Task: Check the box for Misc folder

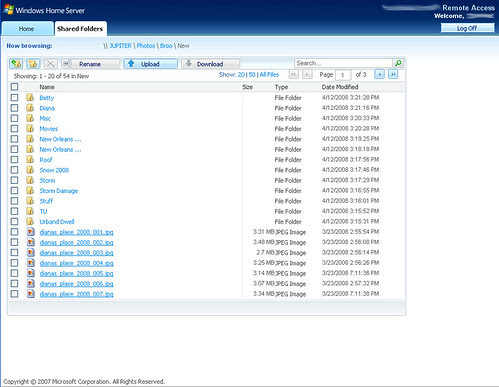Action: pyautogui.click(x=14, y=118)
